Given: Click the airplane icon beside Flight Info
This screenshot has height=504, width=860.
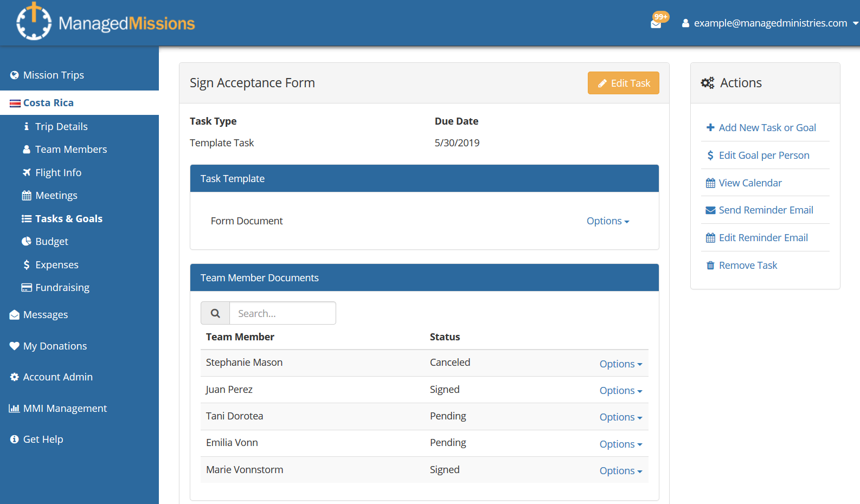Looking at the screenshot, I should tap(26, 172).
